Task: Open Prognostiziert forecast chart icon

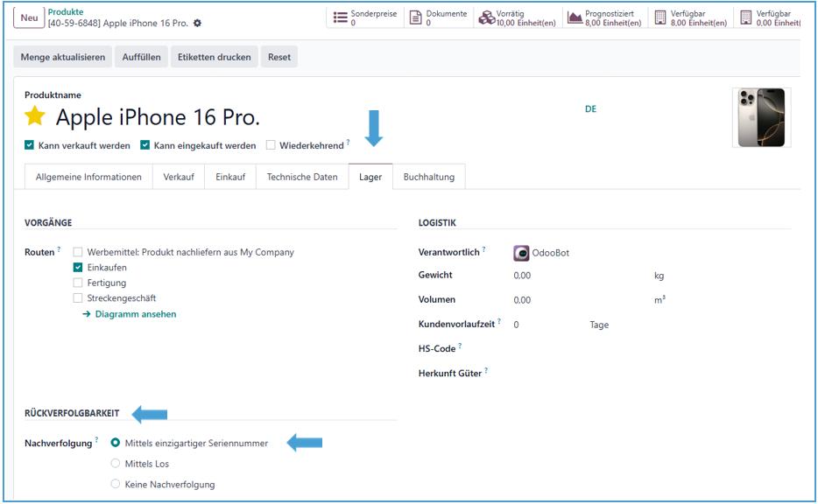Action: 575,17
